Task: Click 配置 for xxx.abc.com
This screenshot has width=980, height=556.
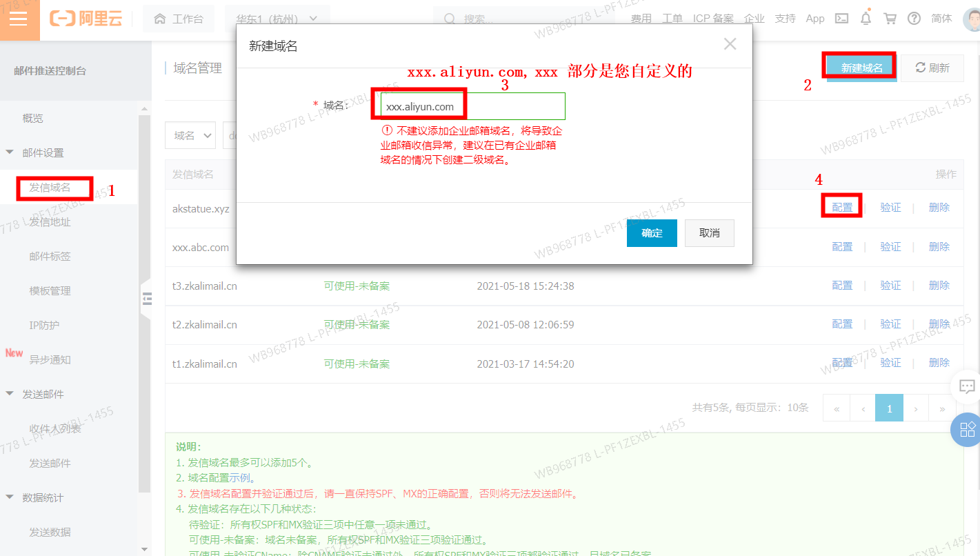Action: click(x=842, y=247)
